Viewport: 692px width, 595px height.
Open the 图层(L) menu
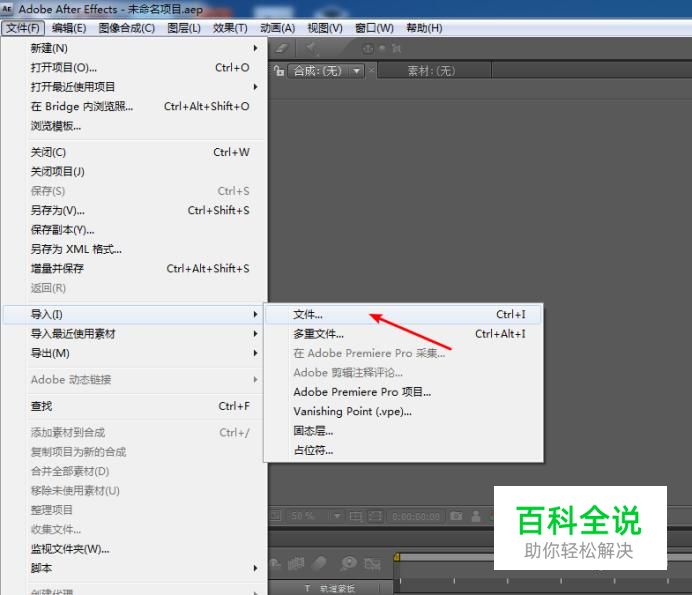point(184,28)
